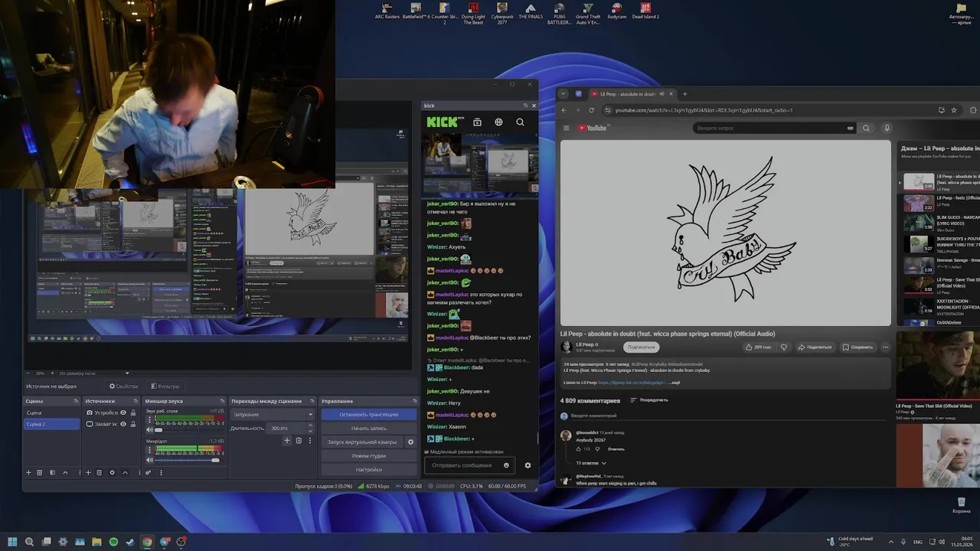The width and height of the screenshot is (980, 551).
Task: Lock the Захват эк source
Action: pos(132,424)
